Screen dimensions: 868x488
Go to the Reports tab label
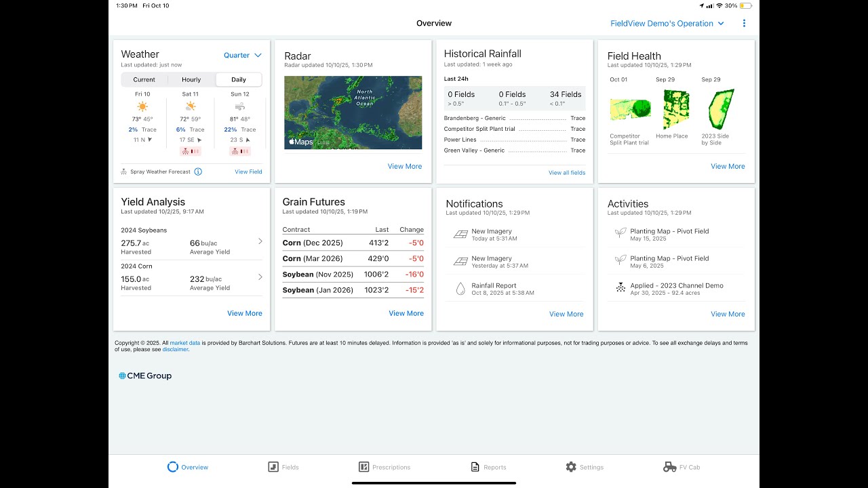click(x=495, y=468)
